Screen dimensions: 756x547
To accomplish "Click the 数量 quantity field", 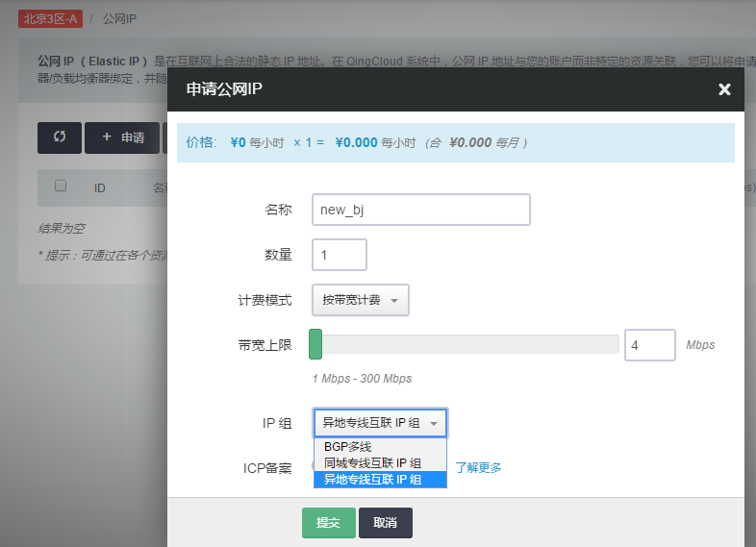I will pos(340,255).
